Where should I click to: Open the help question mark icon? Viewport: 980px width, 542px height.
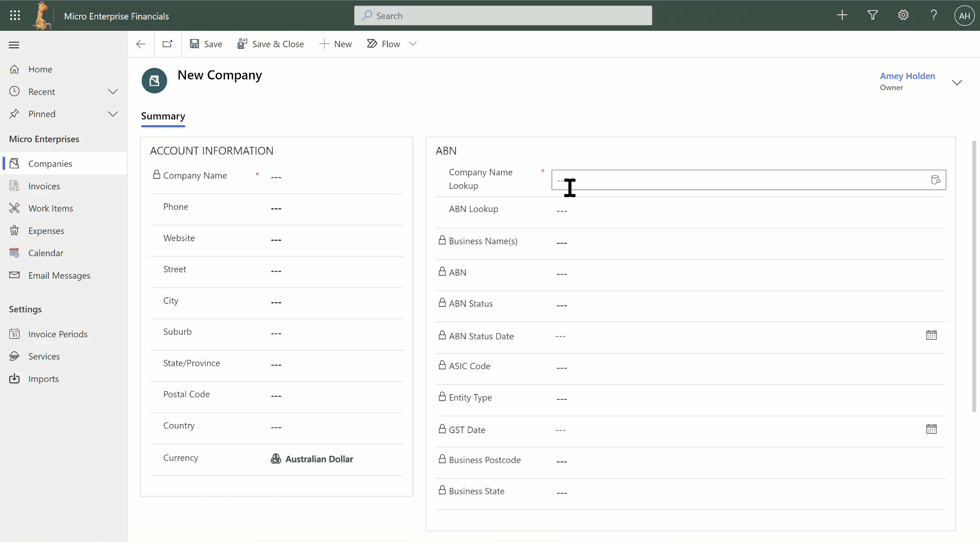[934, 15]
